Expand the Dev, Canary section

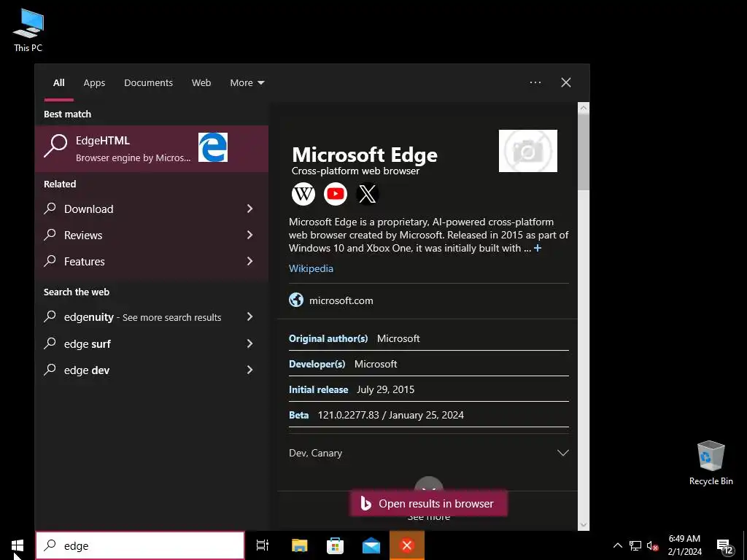point(429,453)
